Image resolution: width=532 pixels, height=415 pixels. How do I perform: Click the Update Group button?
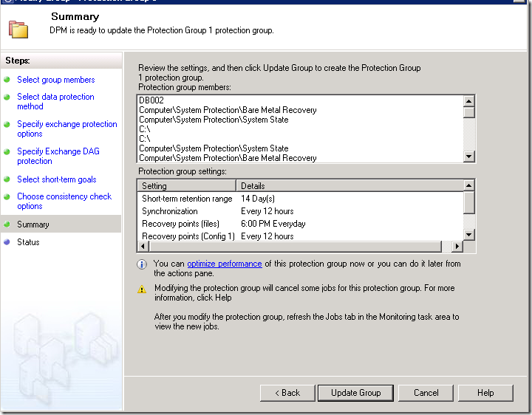(x=355, y=393)
